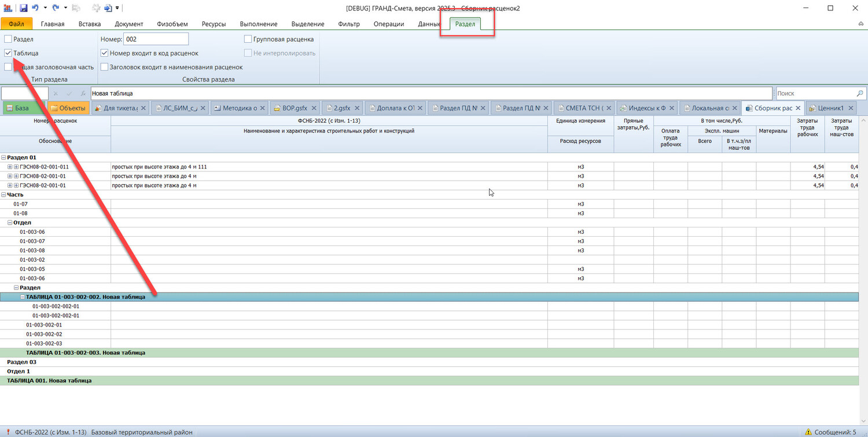This screenshot has height=437, width=868.
Task: Click the Undo arrow icon
Action: (x=36, y=8)
